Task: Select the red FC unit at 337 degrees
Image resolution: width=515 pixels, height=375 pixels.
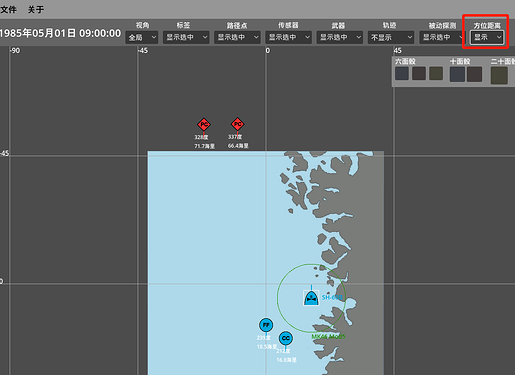Action: [x=237, y=124]
